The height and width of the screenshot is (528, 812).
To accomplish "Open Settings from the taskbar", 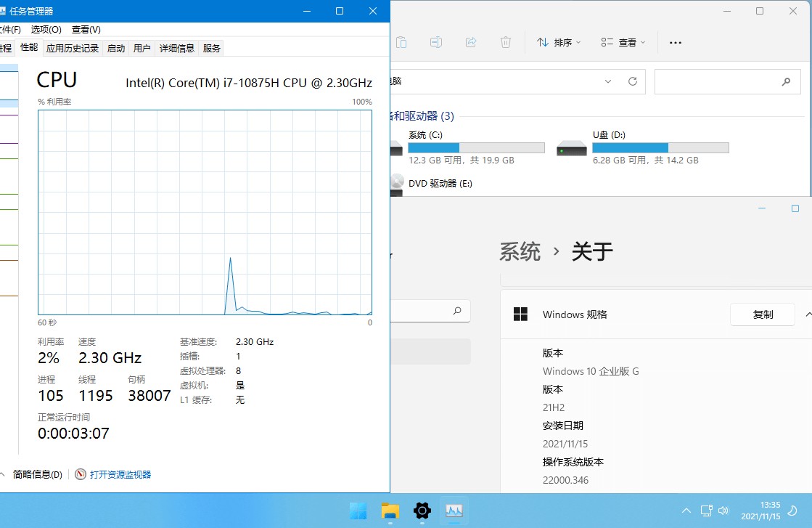I will (422, 511).
